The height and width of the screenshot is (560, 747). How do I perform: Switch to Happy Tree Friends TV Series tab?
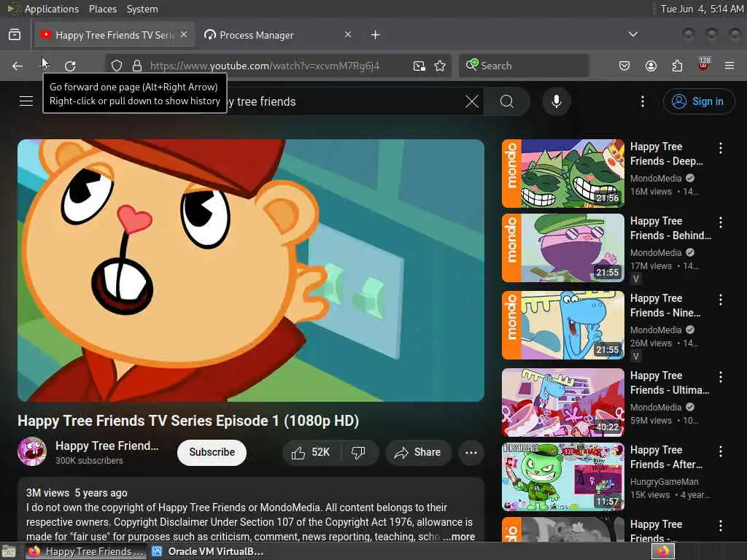115,35
